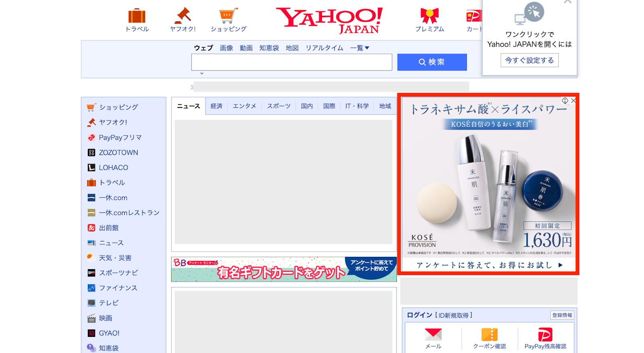Switch to the 国内 news tab
Image resolution: width=644 pixels, height=353 pixels.
point(307,106)
